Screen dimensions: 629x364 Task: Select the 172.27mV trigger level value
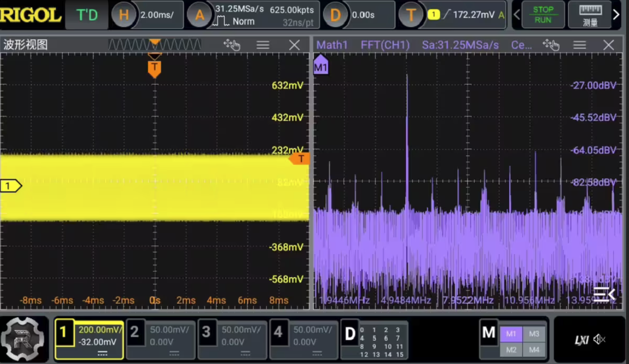click(474, 15)
